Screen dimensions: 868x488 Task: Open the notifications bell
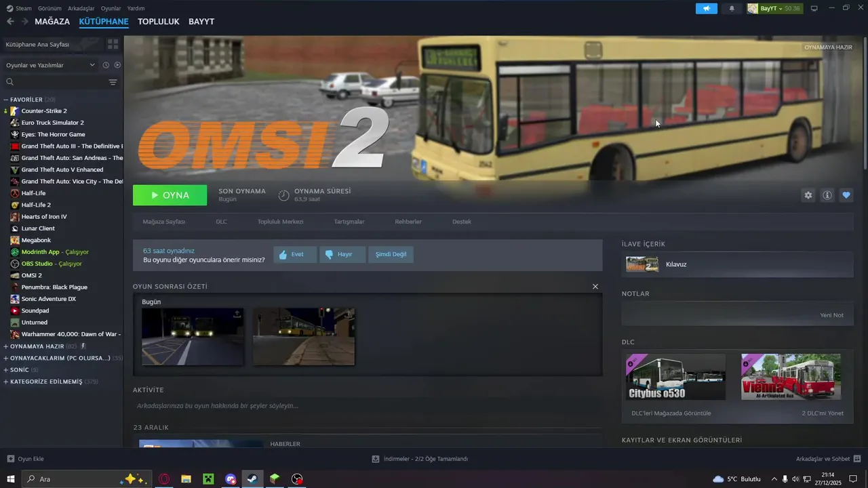732,9
